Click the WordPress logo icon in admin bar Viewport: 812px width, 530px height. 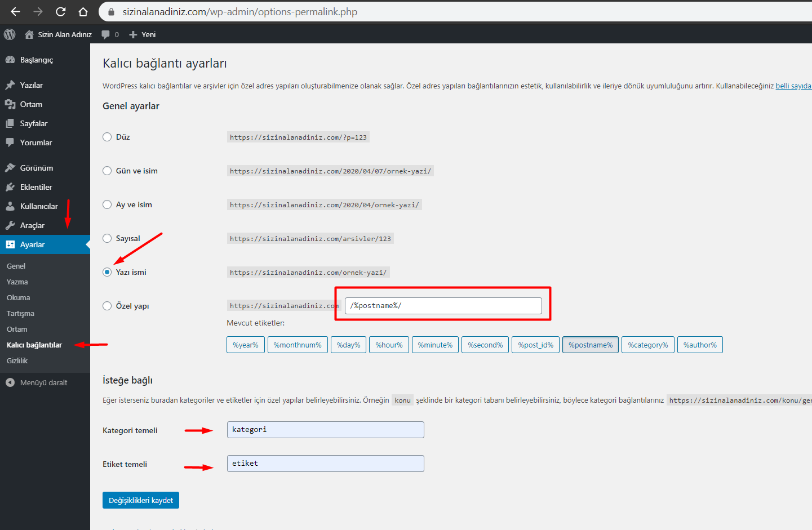10,34
